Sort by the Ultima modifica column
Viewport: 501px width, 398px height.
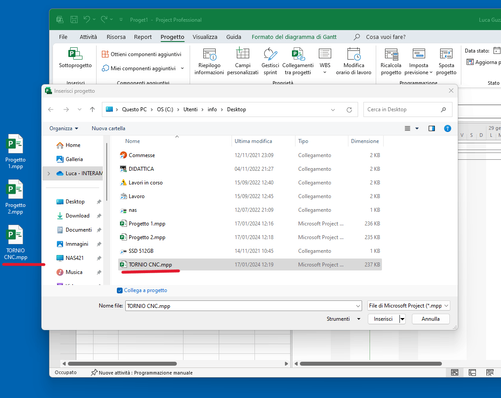click(x=253, y=141)
